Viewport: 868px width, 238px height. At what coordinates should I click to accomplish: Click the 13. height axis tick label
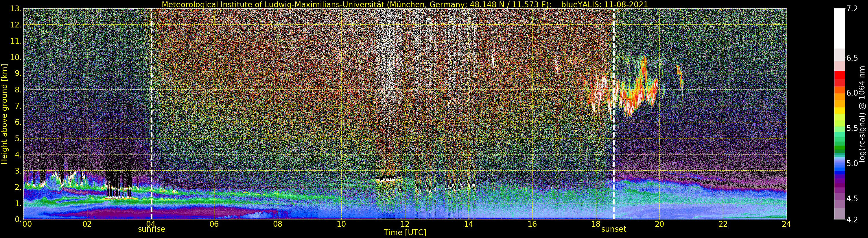16,9
